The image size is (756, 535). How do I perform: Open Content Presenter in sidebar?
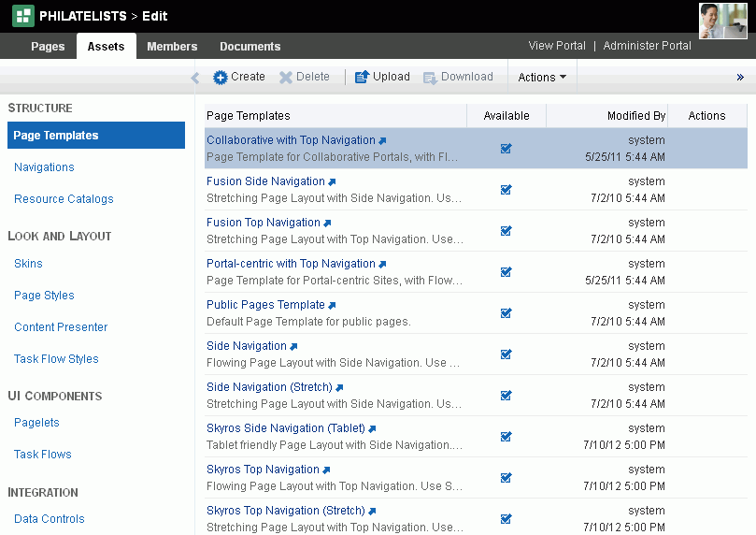61,327
